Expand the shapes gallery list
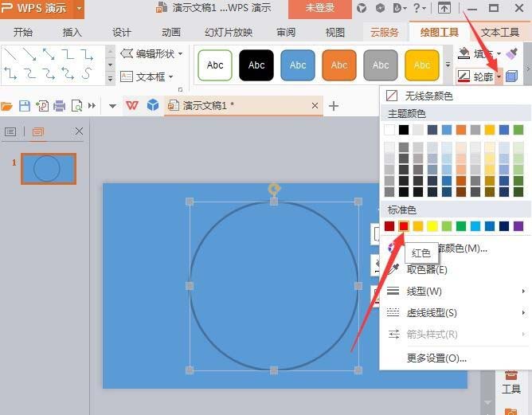 [x=110, y=79]
